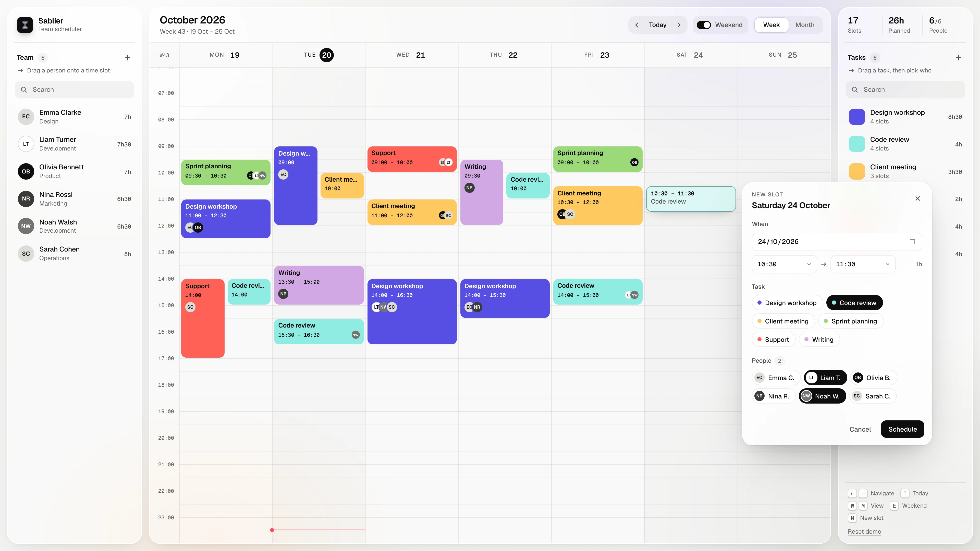This screenshot has height=551, width=980.
Task: Click the search icon in Team search
Action: 23,90
